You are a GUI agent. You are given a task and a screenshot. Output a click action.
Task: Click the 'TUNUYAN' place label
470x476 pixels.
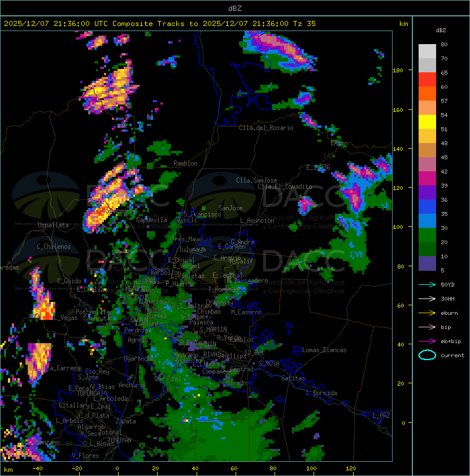[120, 440]
